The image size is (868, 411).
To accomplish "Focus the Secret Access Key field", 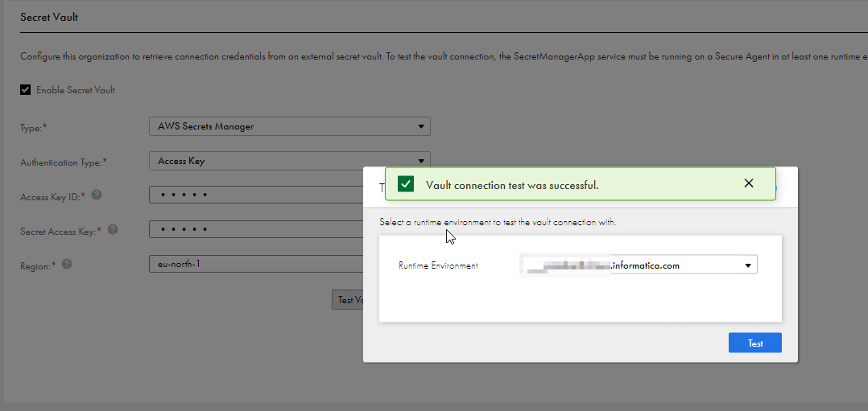I will click(256, 229).
